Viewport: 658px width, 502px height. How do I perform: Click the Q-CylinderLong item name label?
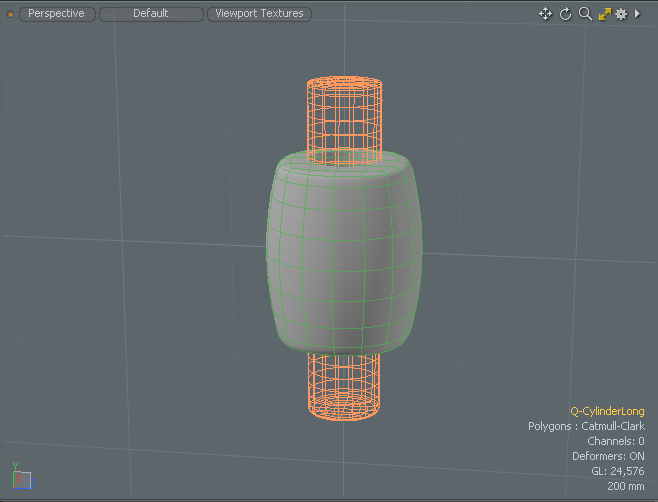tap(607, 411)
